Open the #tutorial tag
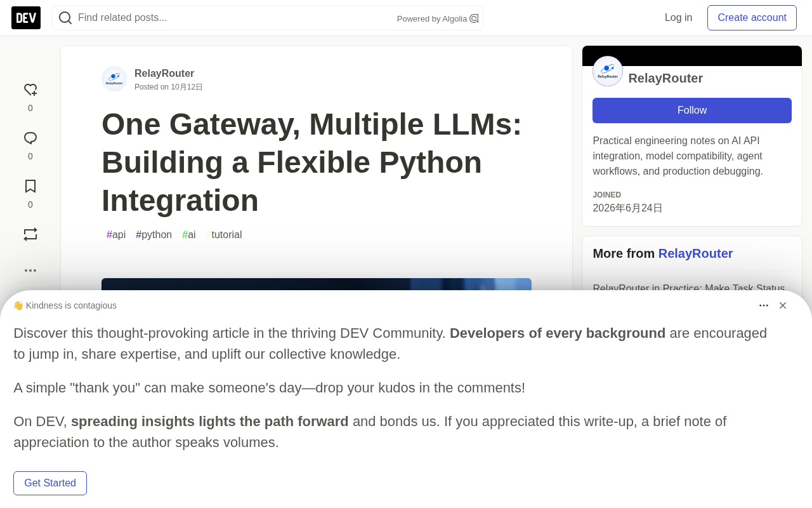Image resolution: width=812 pixels, height=508 pixels. (x=224, y=235)
